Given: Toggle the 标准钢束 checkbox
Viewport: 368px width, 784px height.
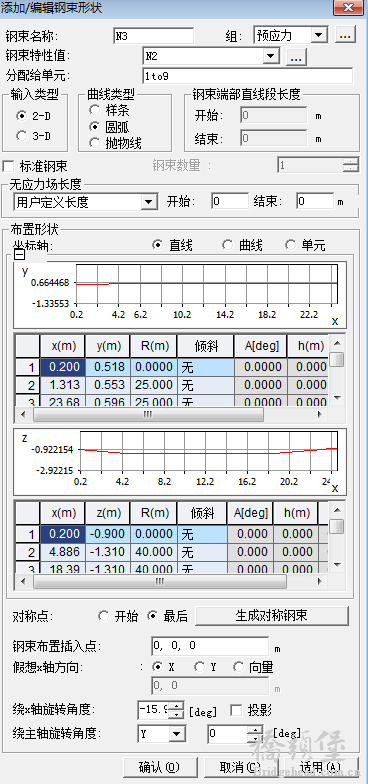Looking at the screenshot, I should coord(8,166).
